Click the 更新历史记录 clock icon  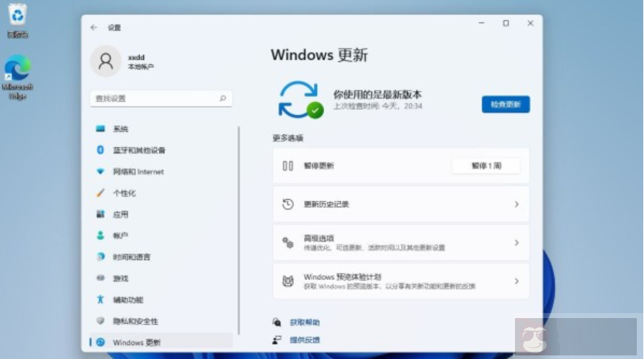(x=288, y=204)
